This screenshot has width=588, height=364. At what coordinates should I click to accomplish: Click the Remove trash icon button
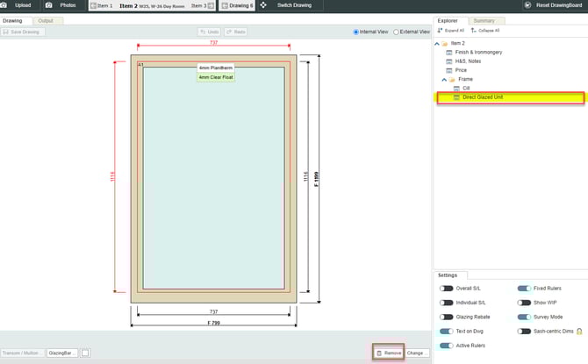[388, 353]
